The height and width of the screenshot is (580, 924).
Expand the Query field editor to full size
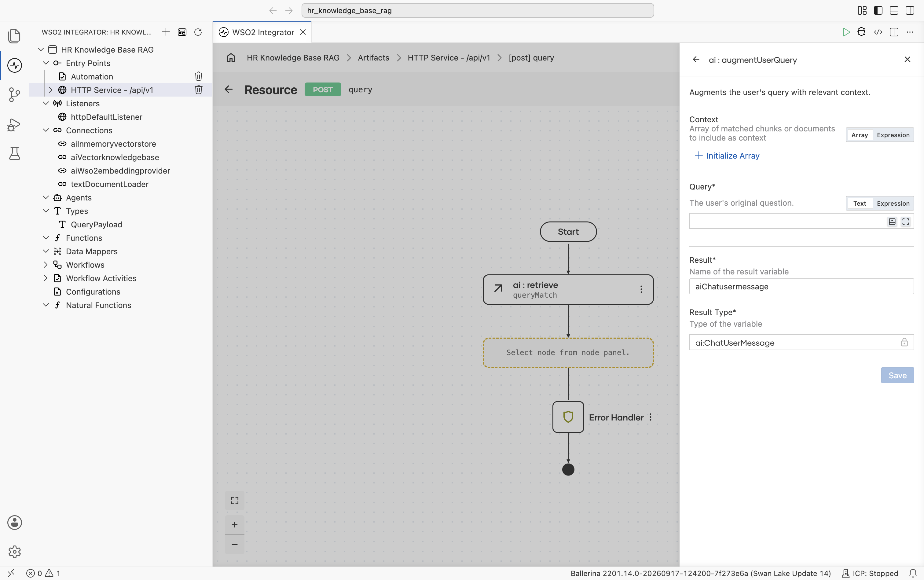[x=906, y=221]
